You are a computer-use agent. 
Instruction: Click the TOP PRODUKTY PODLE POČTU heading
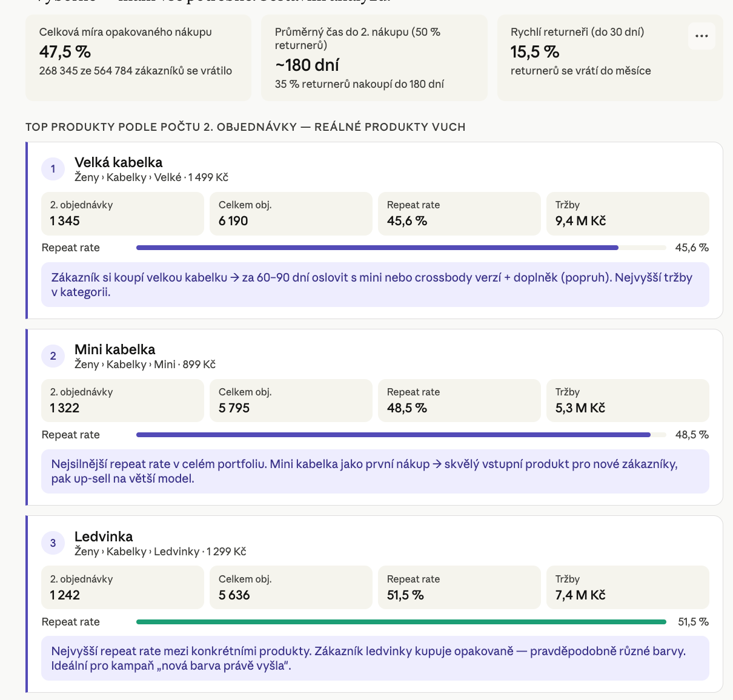[245, 127]
